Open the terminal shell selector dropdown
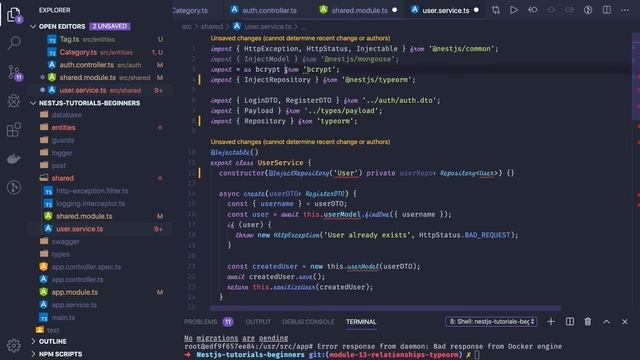 point(491,322)
